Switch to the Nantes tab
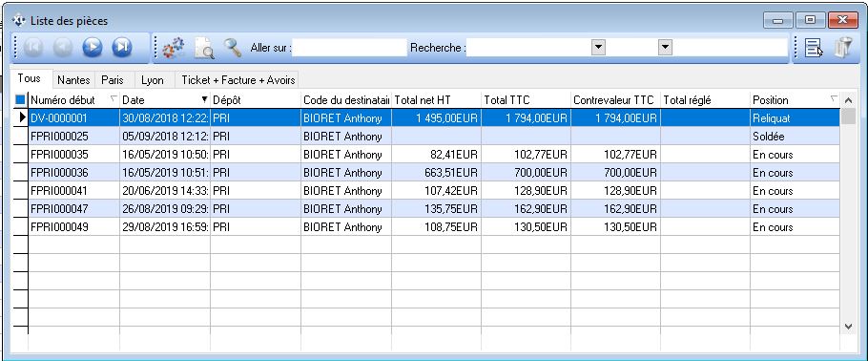The height and width of the screenshot is (361, 868). click(x=73, y=80)
